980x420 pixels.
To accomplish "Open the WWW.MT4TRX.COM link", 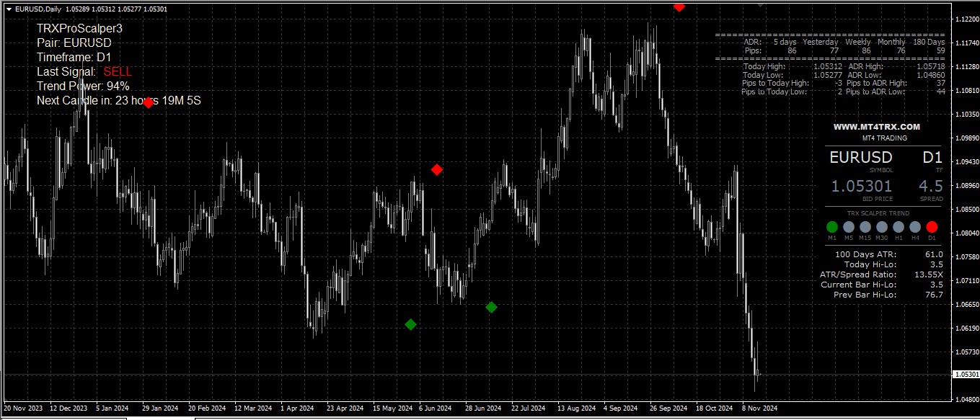I will pyautogui.click(x=877, y=126).
